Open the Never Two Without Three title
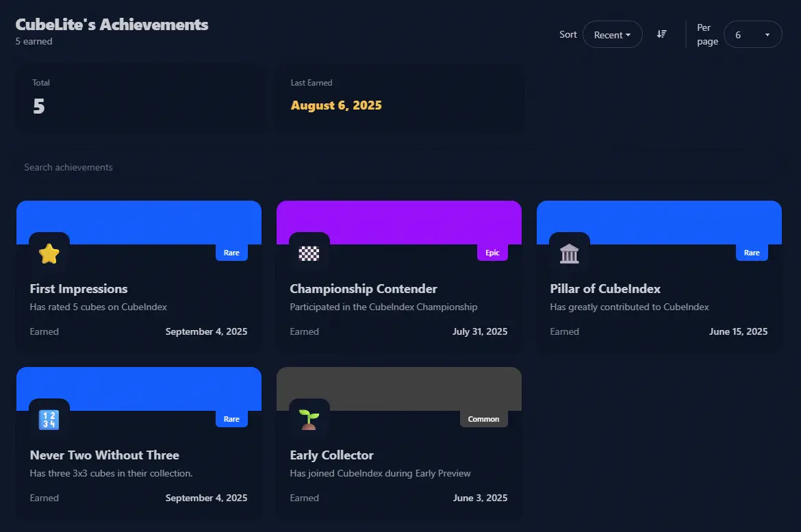 point(105,455)
